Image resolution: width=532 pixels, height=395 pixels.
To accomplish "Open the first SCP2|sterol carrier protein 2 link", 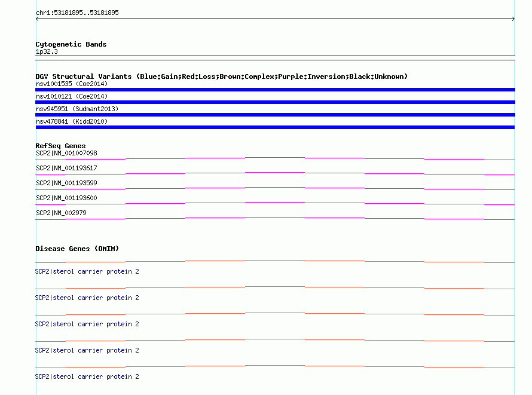I will click(87, 271).
